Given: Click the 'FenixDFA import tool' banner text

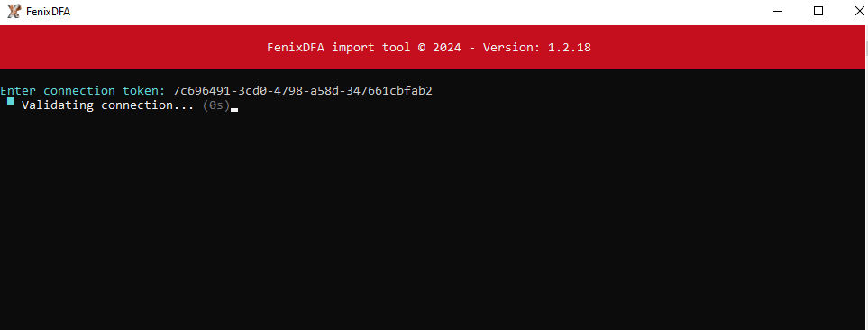Looking at the screenshot, I should click(339, 48).
